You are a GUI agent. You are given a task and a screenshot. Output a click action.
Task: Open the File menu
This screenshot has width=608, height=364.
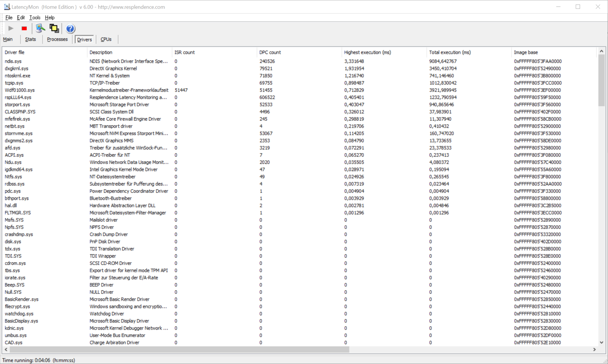pyautogui.click(x=9, y=17)
